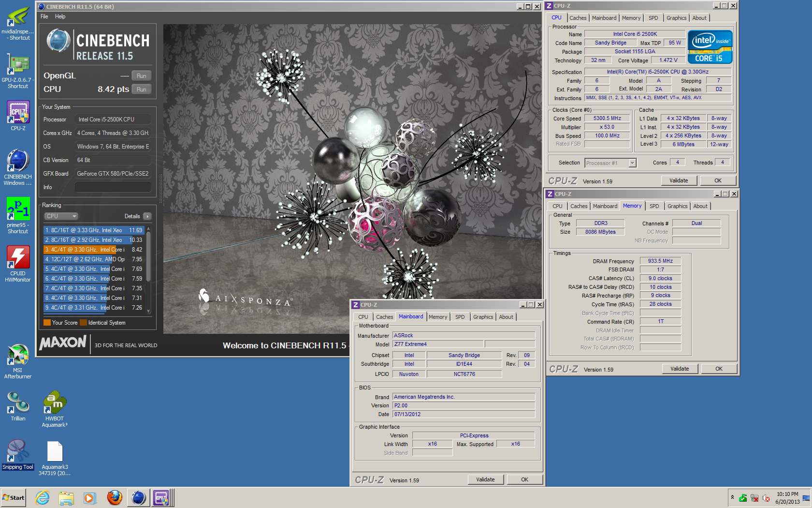The height and width of the screenshot is (508, 812).
Task: Open the Start menu
Action: pyautogui.click(x=13, y=498)
